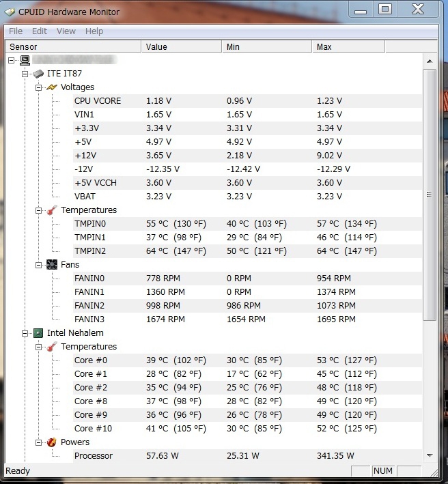Select the FANIN2 row
Viewport: 448px width, 484px height.
click(x=247, y=306)
